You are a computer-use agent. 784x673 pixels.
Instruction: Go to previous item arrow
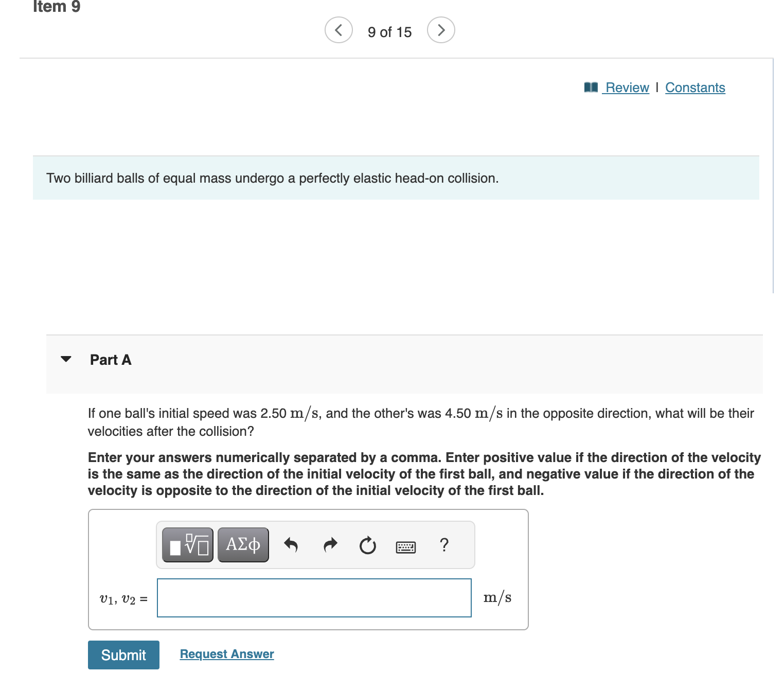(338, 30)
